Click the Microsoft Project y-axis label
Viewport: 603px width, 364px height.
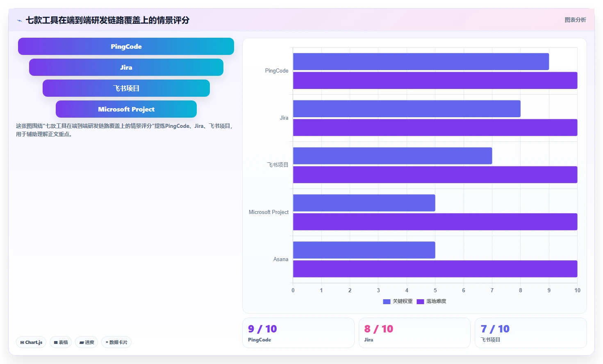269,212
